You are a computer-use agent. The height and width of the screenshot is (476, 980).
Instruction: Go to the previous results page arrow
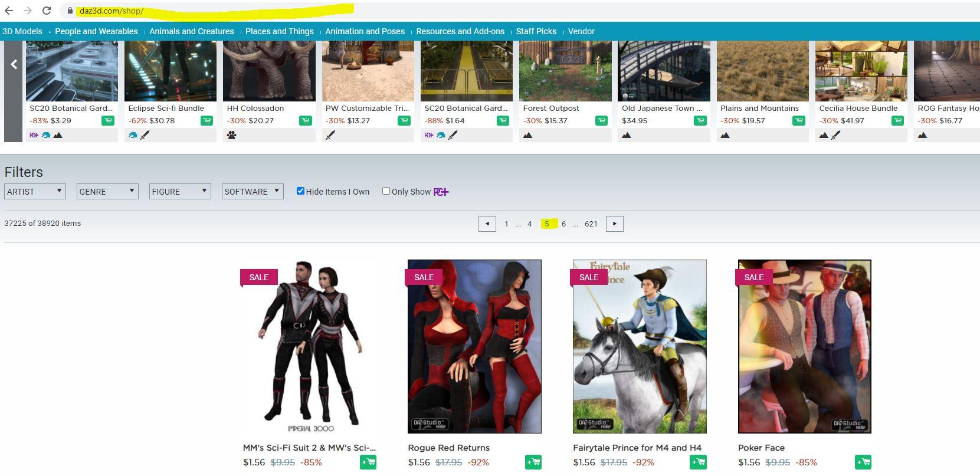coord(487,224)
